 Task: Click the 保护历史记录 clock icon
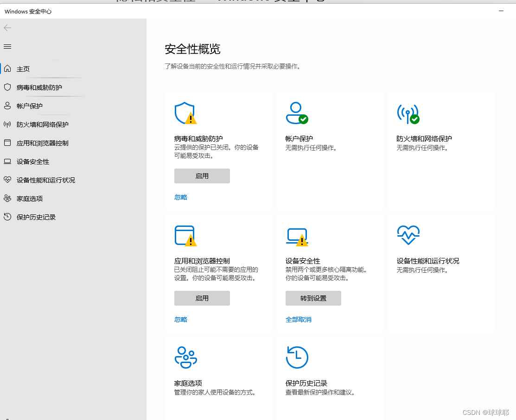point(297,357)
